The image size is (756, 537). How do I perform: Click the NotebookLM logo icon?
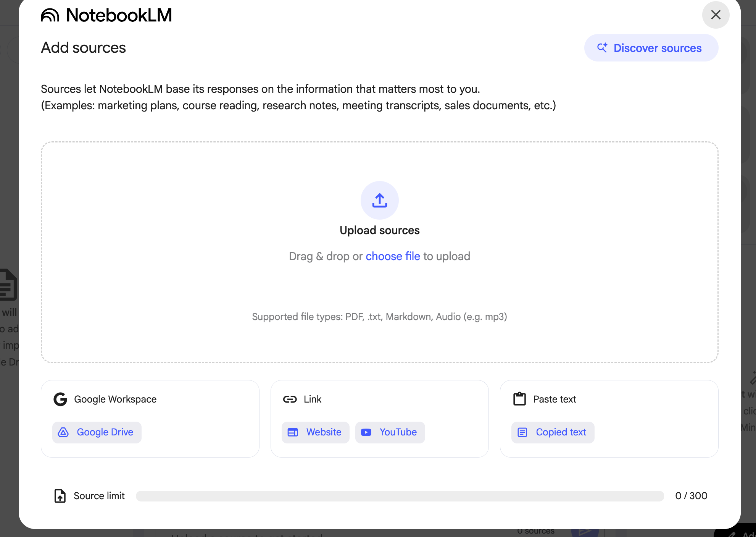[50, 15]
